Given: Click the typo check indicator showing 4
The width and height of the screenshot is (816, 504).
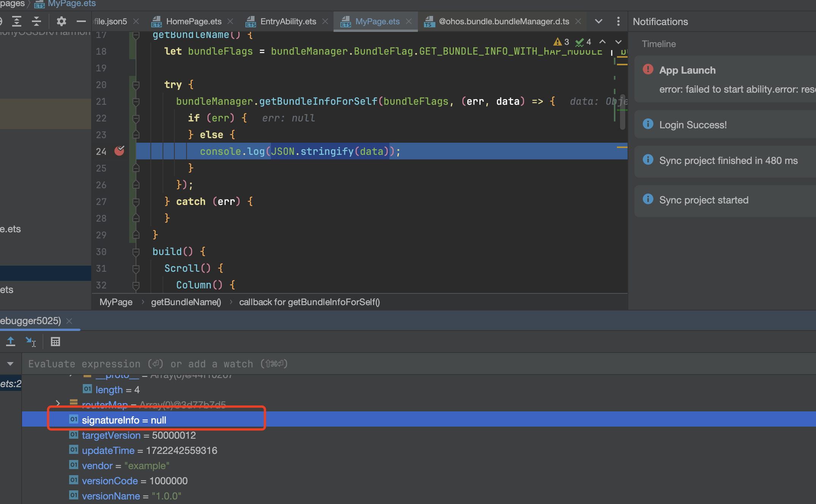Looking at the screenshot, I should [583, 42].
